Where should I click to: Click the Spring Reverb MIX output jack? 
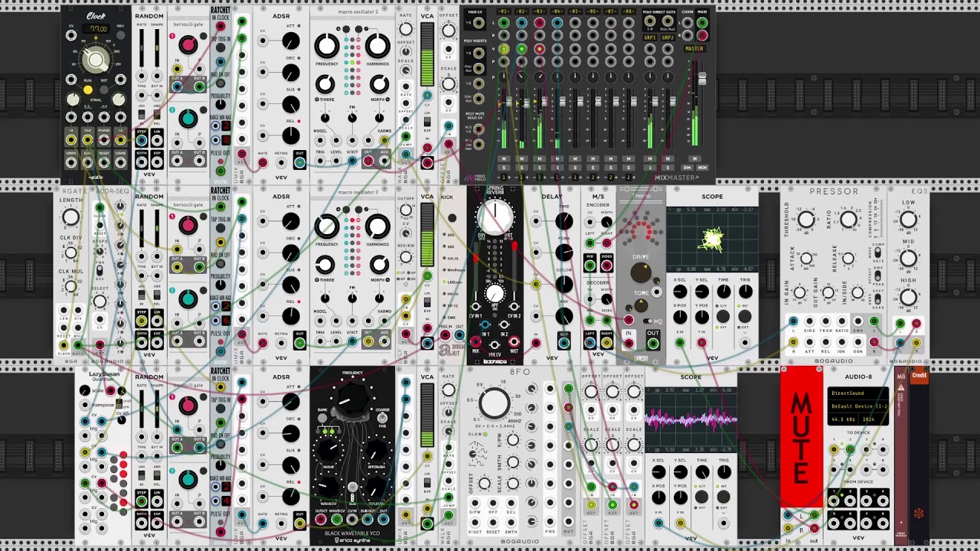pyautogui.click(x=476, y=343)
